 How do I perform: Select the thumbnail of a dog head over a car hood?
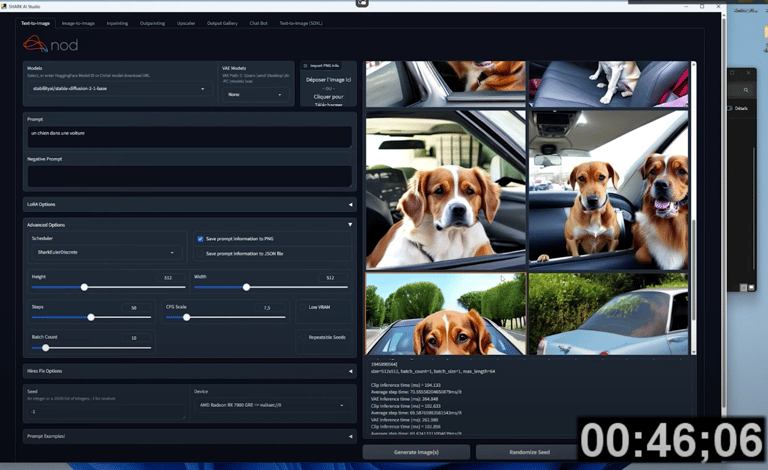click(x=446, y=314)
